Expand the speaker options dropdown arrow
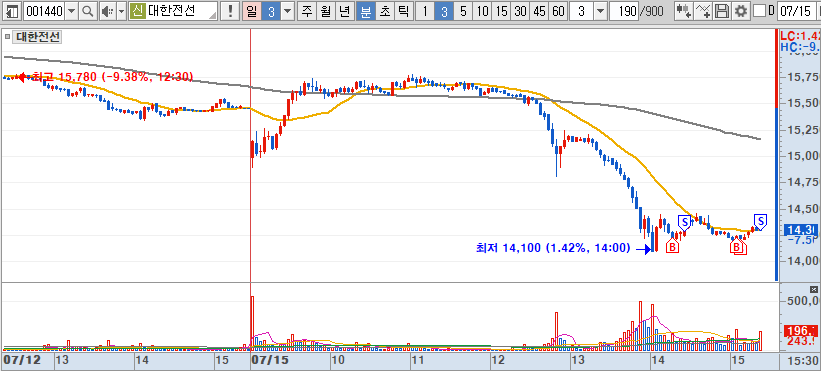821x371 pixels. [x=121, y=11]
